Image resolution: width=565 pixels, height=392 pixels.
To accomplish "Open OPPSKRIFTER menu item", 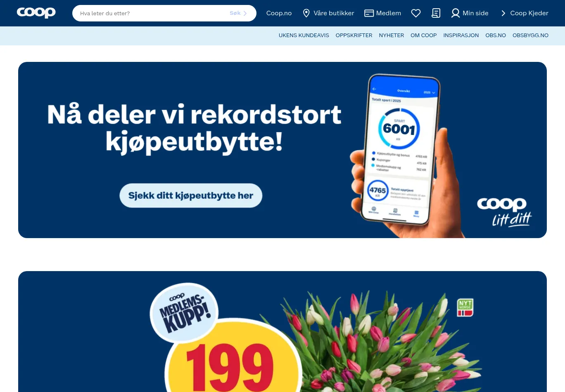I will 354,35.
